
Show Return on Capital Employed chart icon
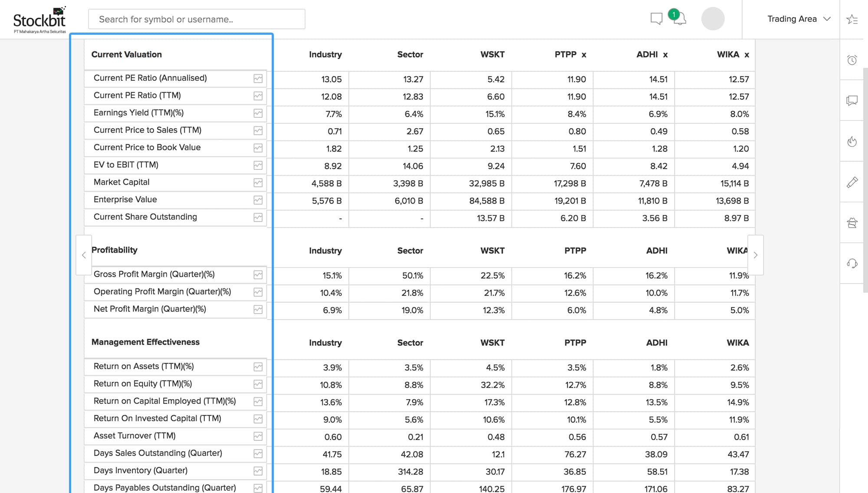pyautogui.click(x=258, y=402)
